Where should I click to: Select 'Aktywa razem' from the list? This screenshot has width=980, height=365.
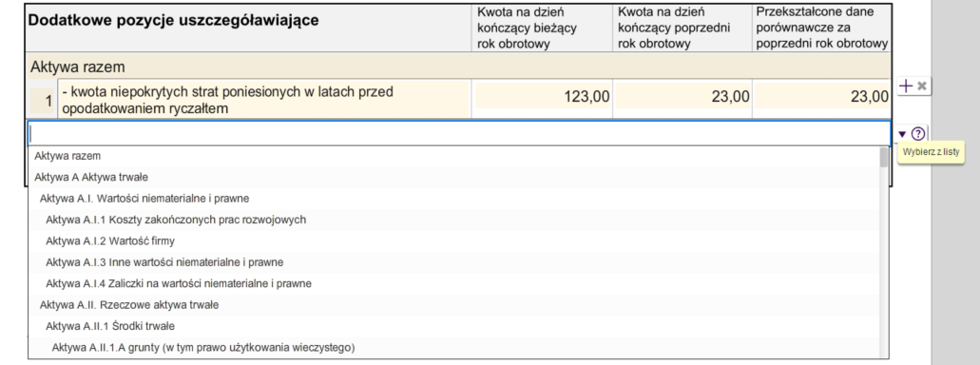pyautogui.click(x=453, y=156)
